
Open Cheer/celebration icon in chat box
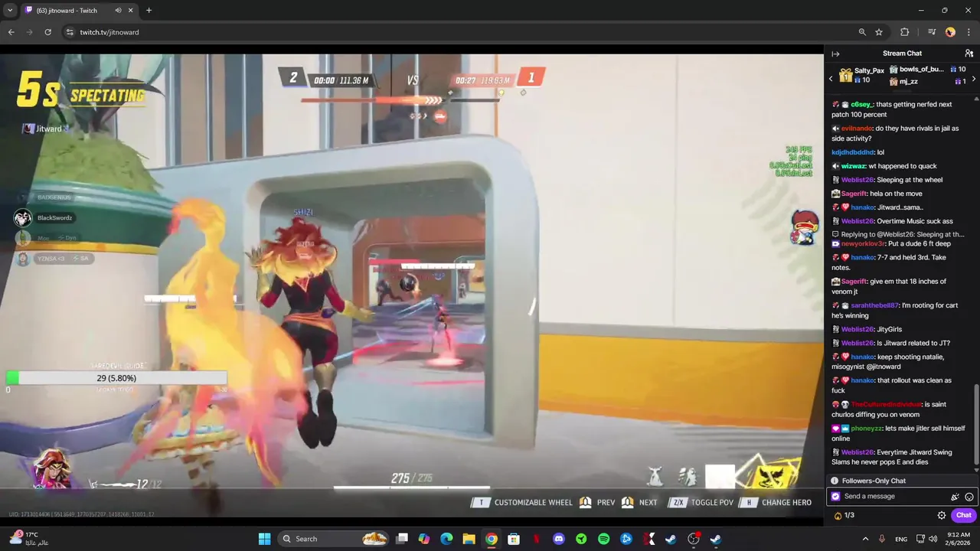click(955, 497)
